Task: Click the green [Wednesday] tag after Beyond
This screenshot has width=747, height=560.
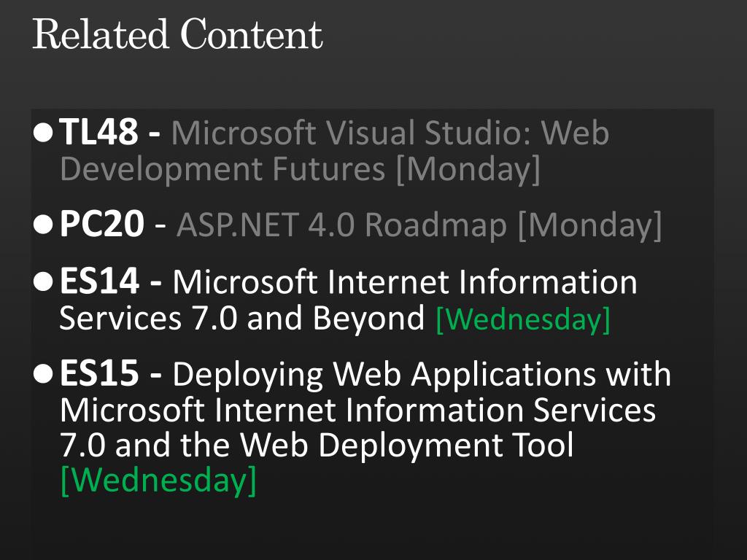Action: (523, 319)
